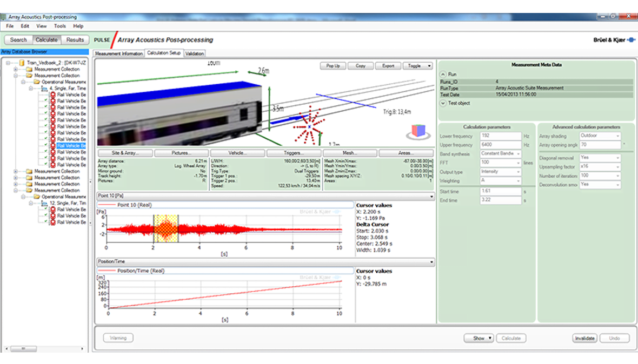Viewport: 638px width, 364px height.
Task: Open the Tools menu
Action: 59,26
